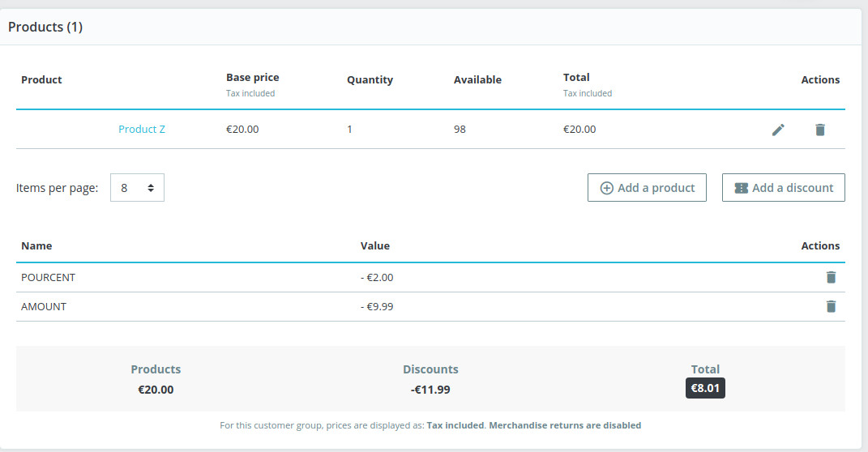Click the €8.01 total badge
Image resolution: width=868 pixels, height=452 pixels.
tap(705, 389)
